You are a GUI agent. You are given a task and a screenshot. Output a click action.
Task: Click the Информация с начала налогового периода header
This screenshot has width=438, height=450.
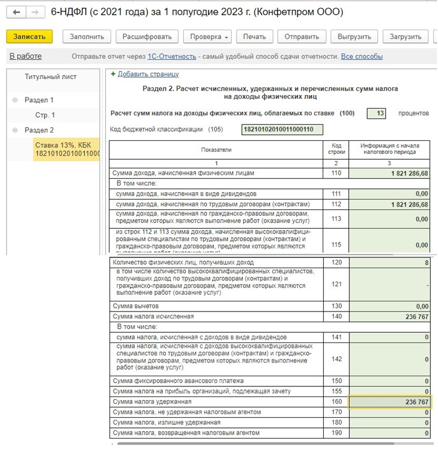(389, 149)
